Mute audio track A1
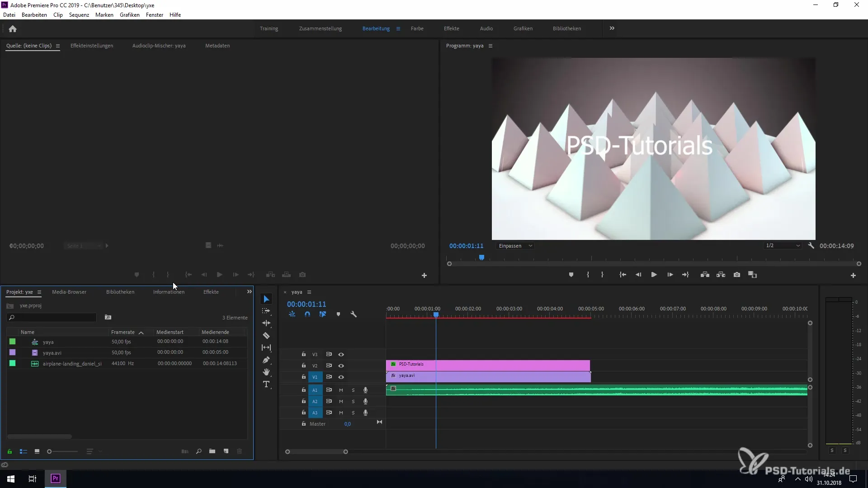The height and width of the screenshot is (488, 868). (341, 390)
